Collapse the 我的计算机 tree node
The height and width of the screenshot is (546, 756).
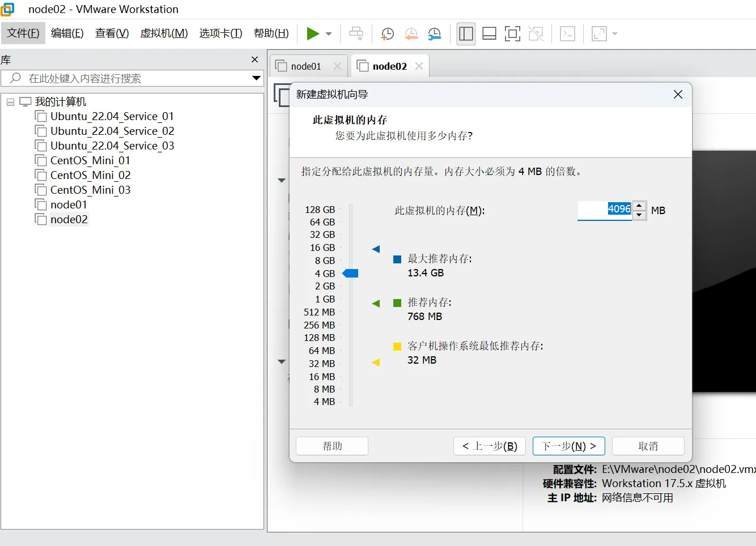(10, 102)
